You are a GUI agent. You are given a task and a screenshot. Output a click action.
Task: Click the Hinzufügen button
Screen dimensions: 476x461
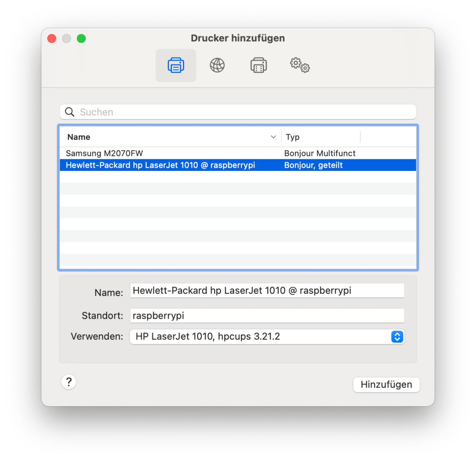tap(386, 385)
